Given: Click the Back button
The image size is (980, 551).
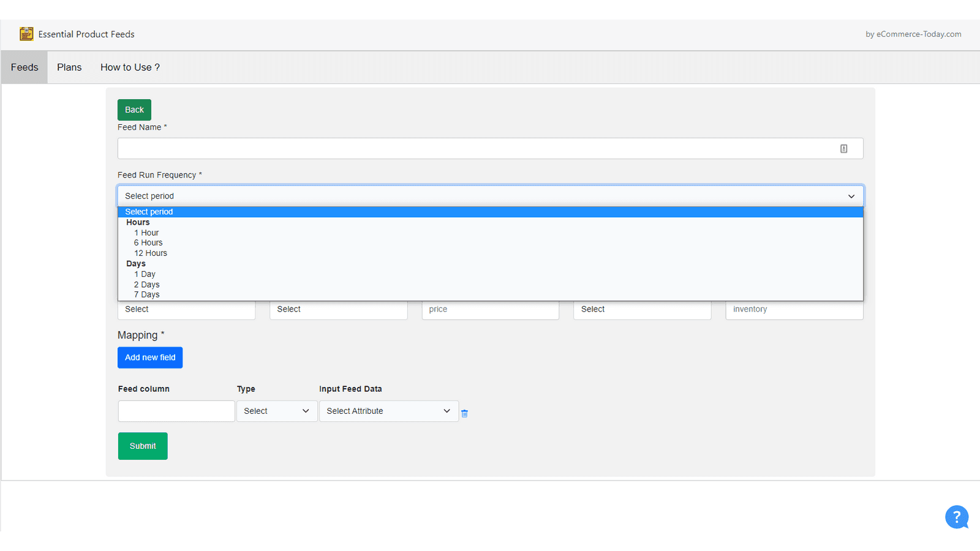Looking at the screenshot, I should pyautogui.click(x=134, y=110).
